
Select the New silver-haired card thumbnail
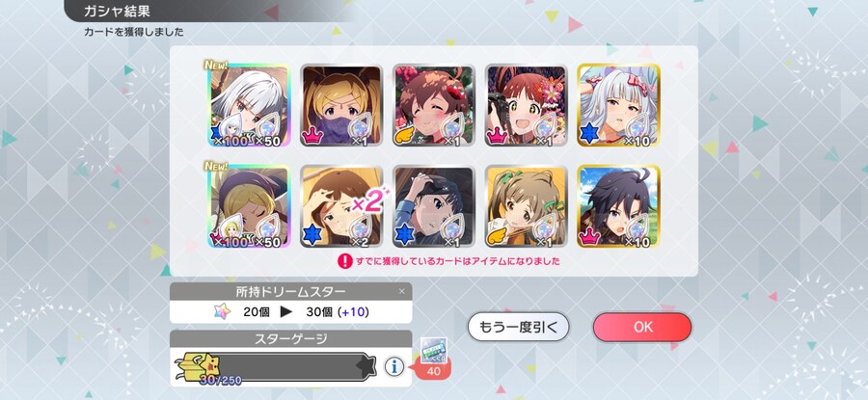pyautogui.click(x=249, y=105)
